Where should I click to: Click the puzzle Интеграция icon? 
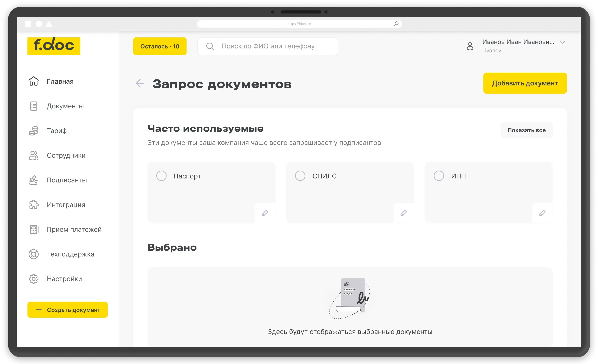pyautogui.click(x=34, y=205)
